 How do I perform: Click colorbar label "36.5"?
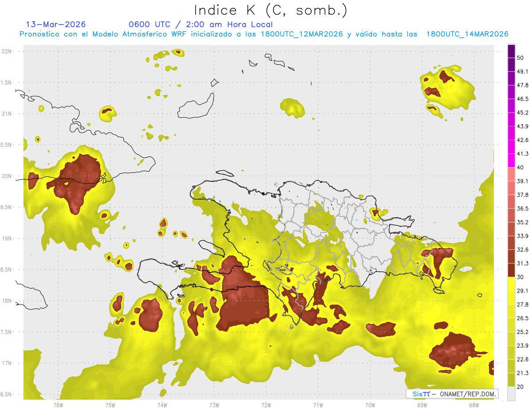click(x=523, y=209)
